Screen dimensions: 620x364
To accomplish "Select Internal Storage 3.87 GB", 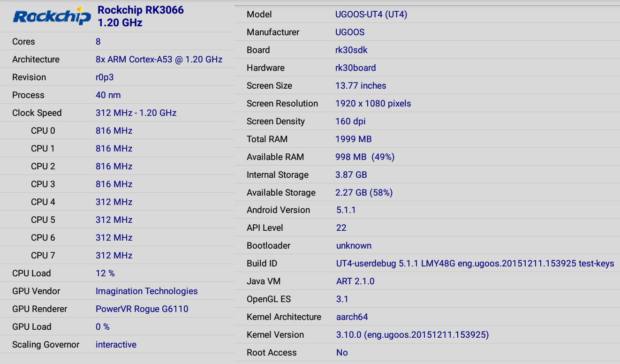I will (351, 174).
